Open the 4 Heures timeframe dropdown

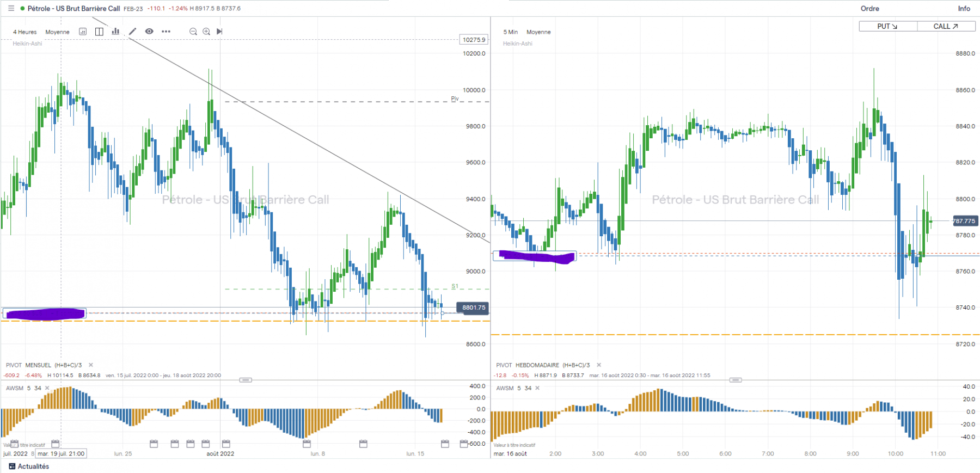point(25,32)
